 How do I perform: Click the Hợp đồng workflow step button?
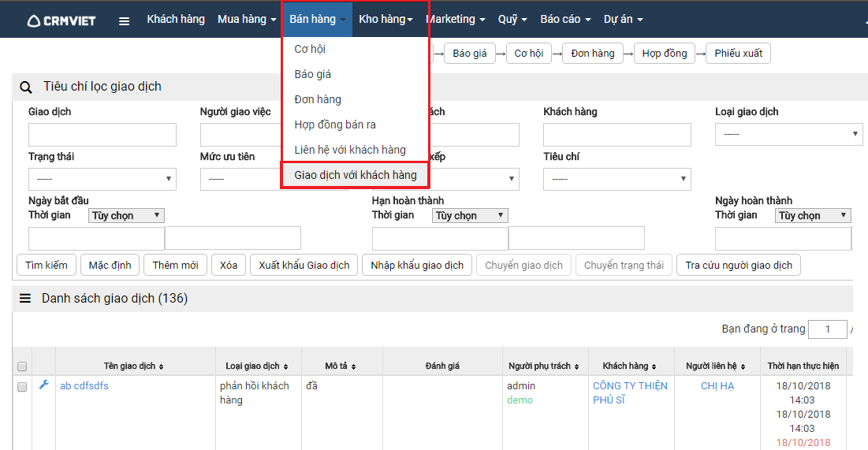tap(665, 54)
